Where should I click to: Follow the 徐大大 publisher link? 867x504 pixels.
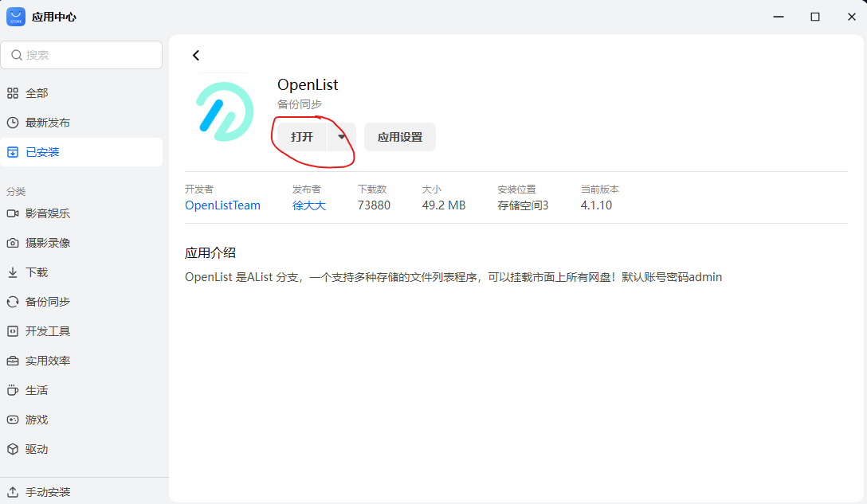click(x=309, y=205)
